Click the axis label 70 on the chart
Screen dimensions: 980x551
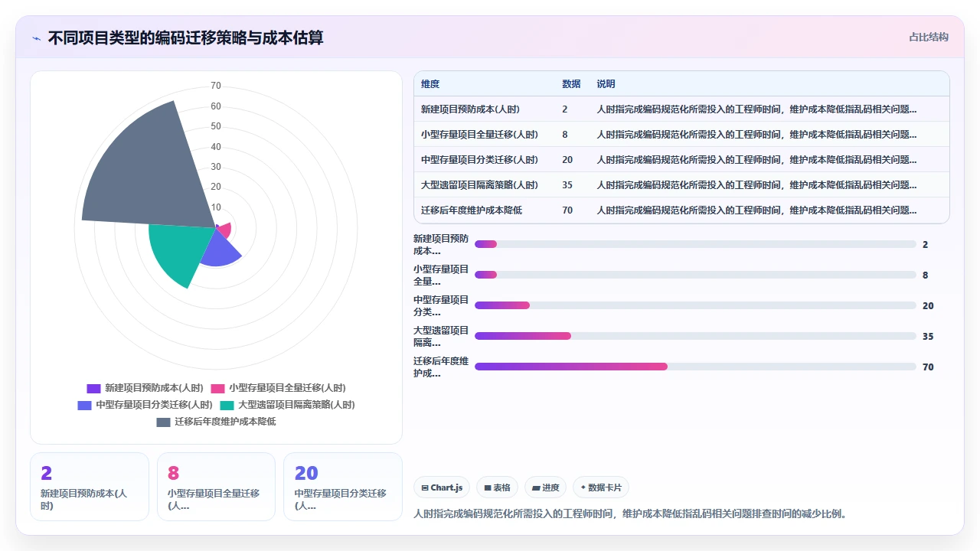[x=216, y=86]
